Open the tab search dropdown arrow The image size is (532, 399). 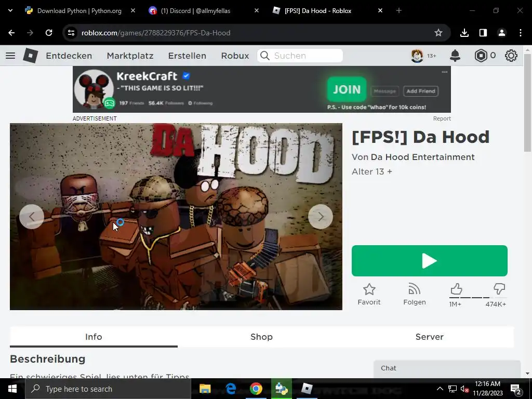pyautogui.click(x=10, y=10)
